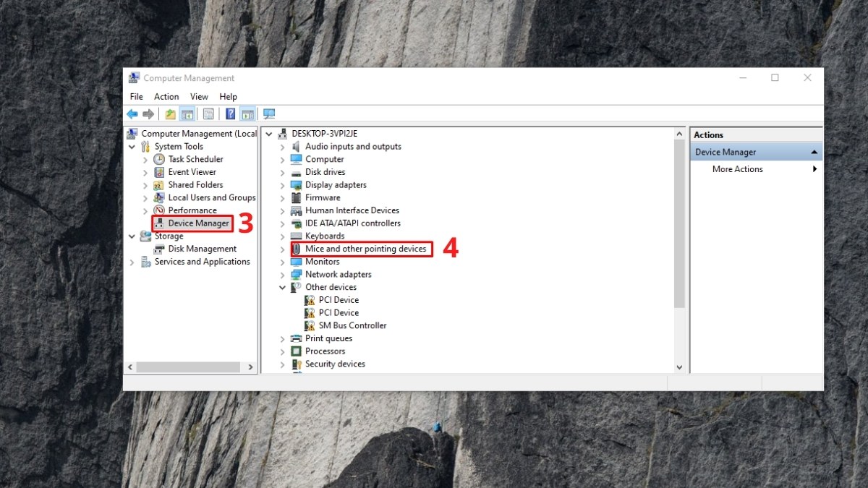868x488 pixels.
Task: Open the Help menu
Action: (x=228, y=97)
